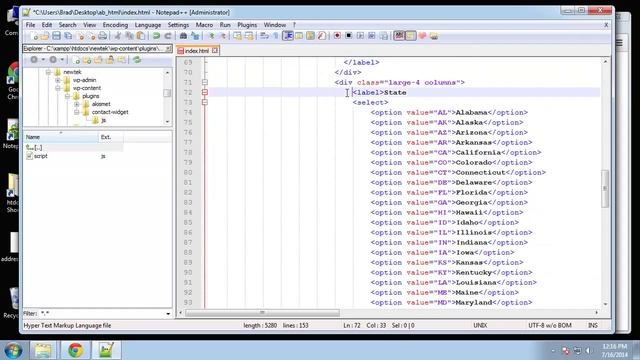
Task: Click the Redo toolbar icon
Action: click(168, 36)
